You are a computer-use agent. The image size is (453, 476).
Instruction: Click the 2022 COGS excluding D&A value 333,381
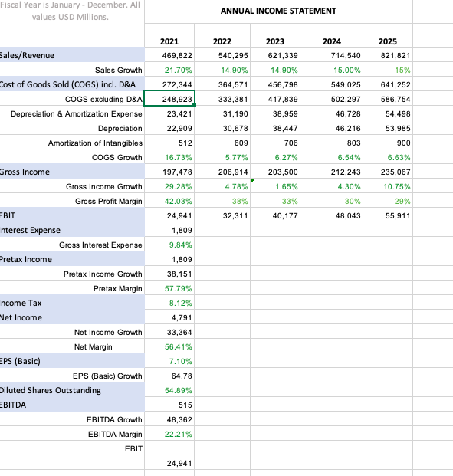pos(222,99)
